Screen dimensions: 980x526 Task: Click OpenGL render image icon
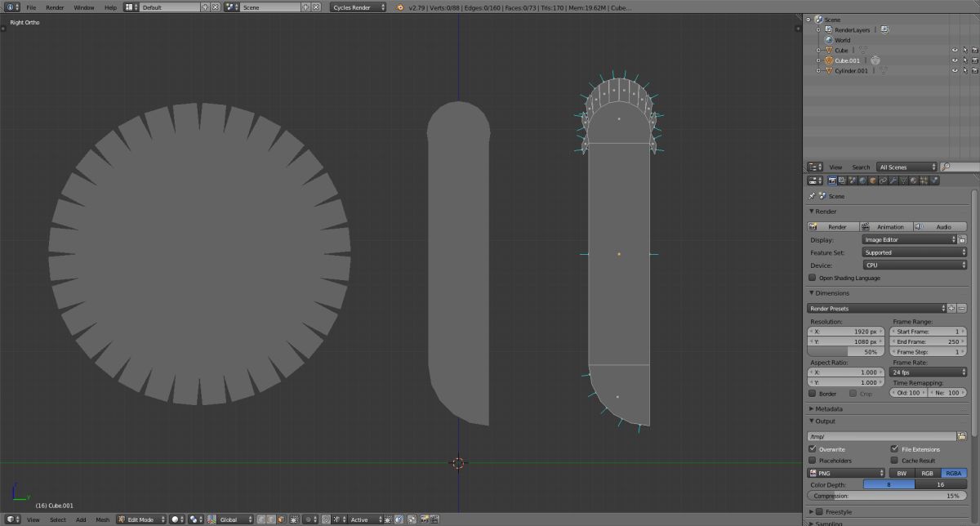click(x=424, y=519)
